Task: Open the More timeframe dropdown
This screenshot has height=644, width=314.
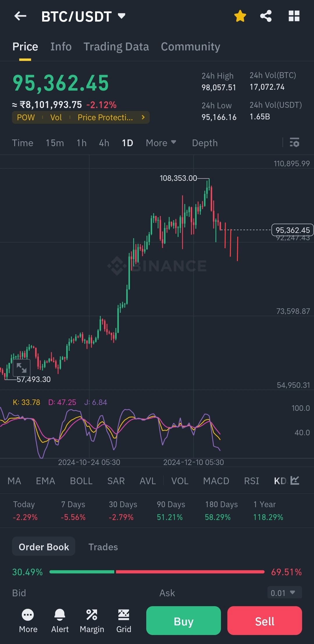Action: pos(161,143)
